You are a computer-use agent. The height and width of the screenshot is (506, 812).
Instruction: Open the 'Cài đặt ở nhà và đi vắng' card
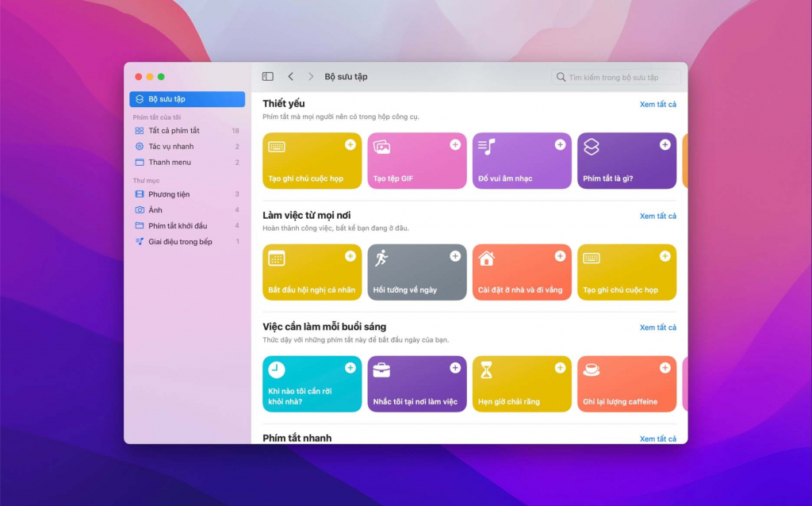pos(522,272)
